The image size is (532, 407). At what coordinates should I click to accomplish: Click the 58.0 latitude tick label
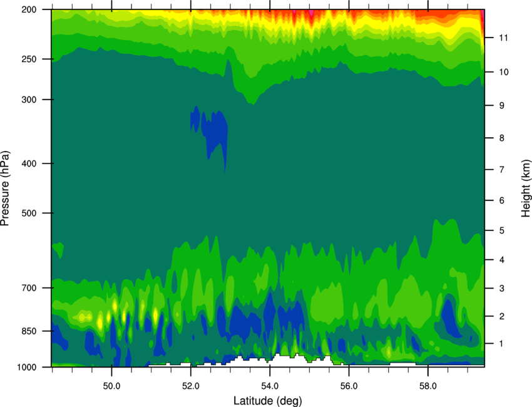click(x=428, y=386)
